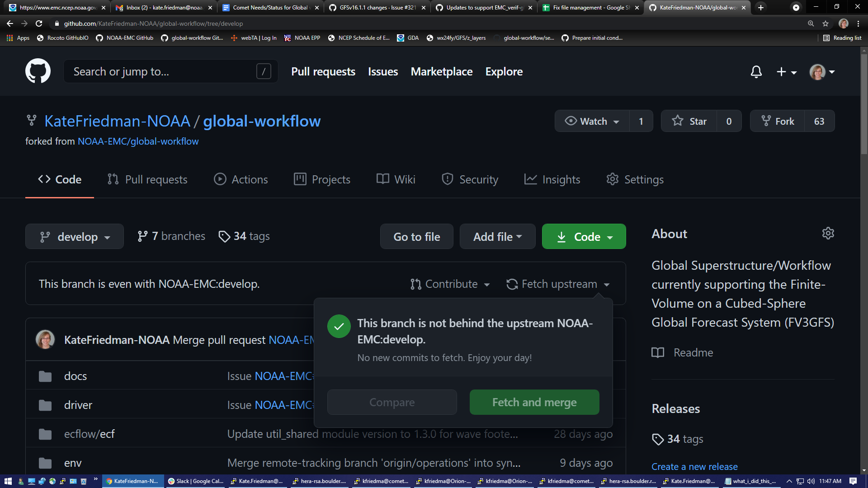
Task: Open the green Code dropdown
Action: tap(584, 236)
